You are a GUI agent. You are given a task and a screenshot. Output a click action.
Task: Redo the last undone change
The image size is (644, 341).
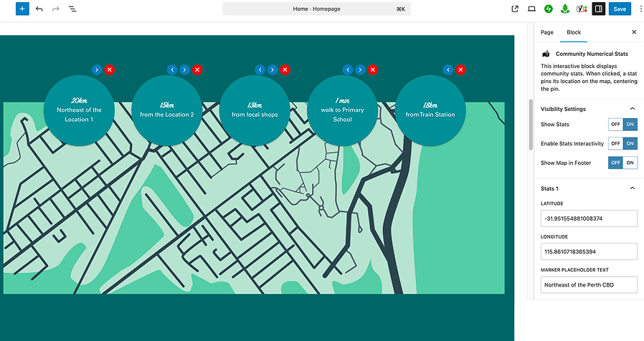click(x=55, y=9)
